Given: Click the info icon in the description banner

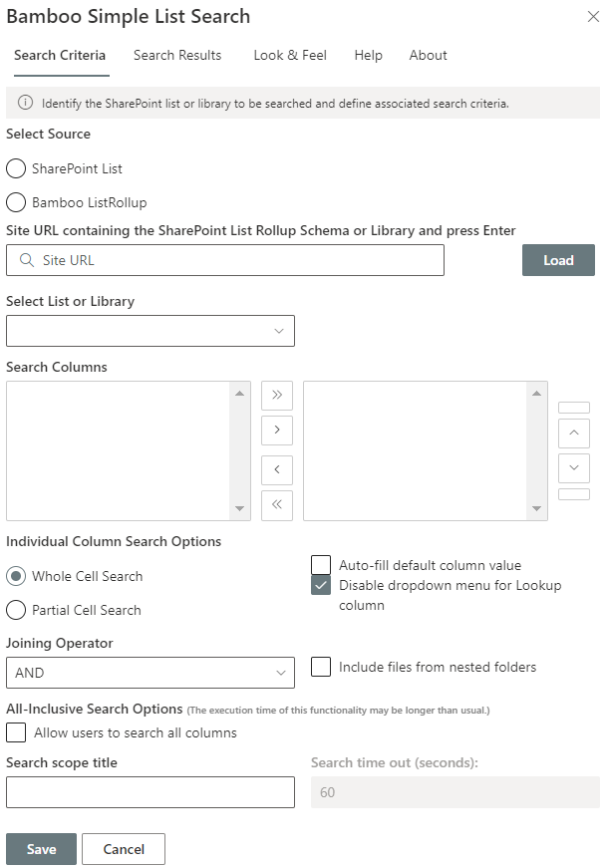Looking at the screenshot, I should click(25, 103).
